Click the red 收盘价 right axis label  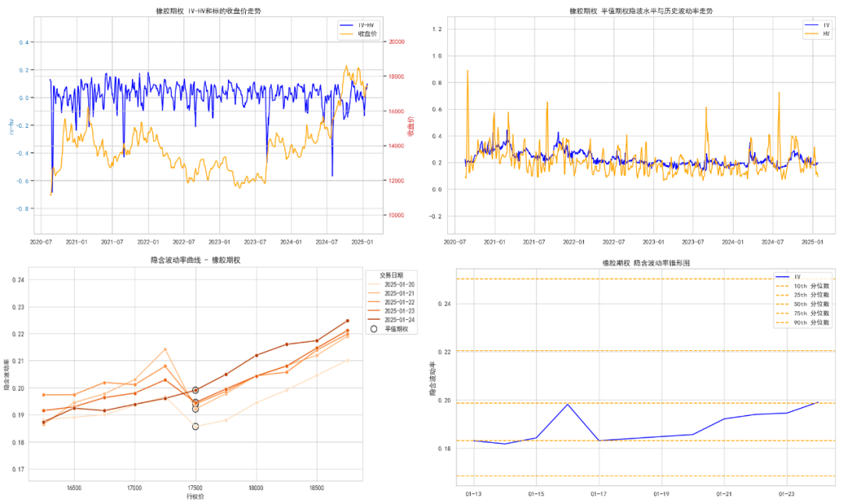[x=411, y=126]
